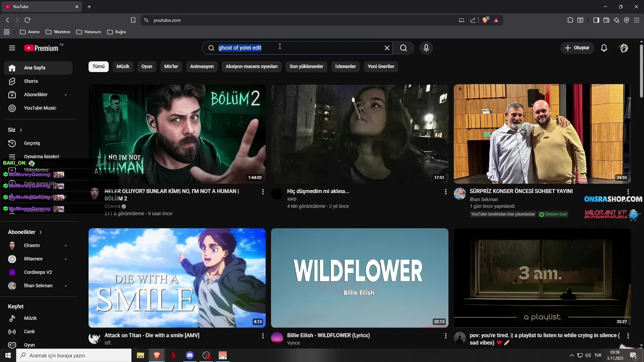
Task: Click the Windows Start button
Action: (8, 355)
